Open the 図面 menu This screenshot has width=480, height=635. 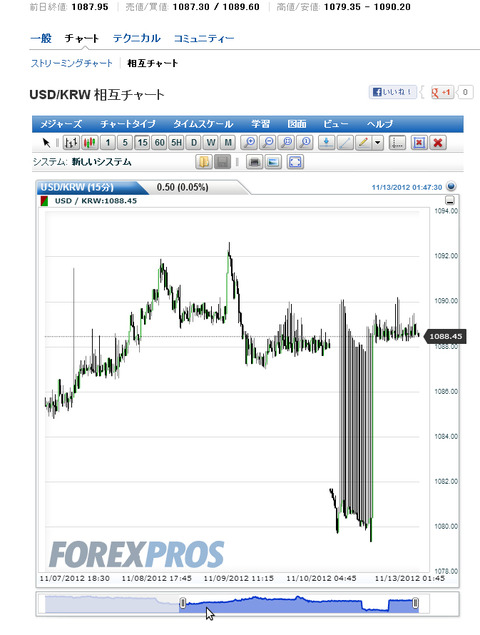coord(297,124)
